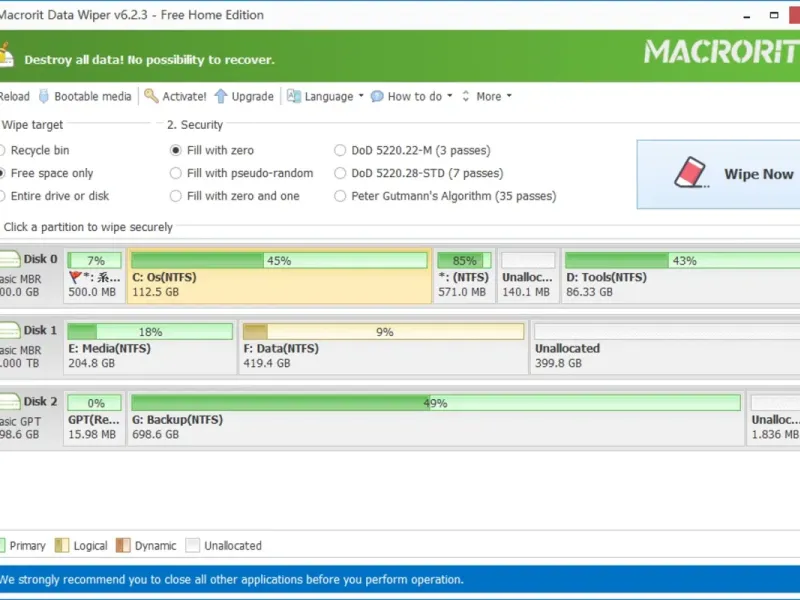Click the '112.5 GB' size text
The width and height of the screenshot is (800, 600).
156,292
